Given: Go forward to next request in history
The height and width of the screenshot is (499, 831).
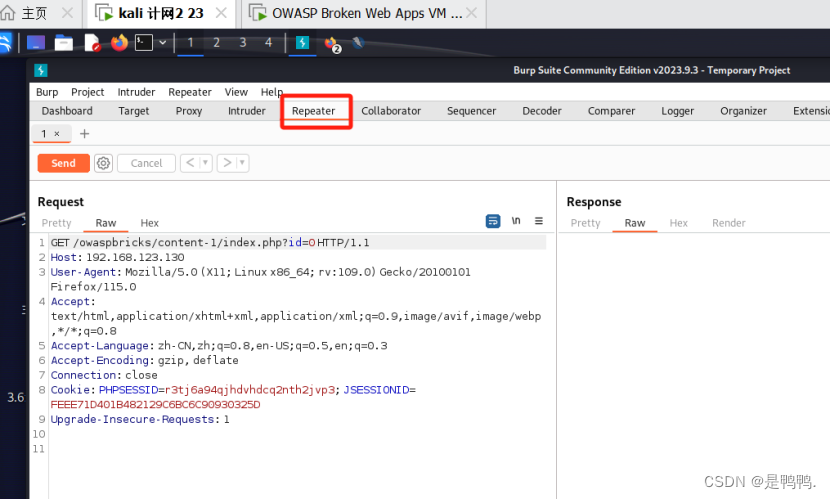Looking at the screenshot, I should pos(227,163).
